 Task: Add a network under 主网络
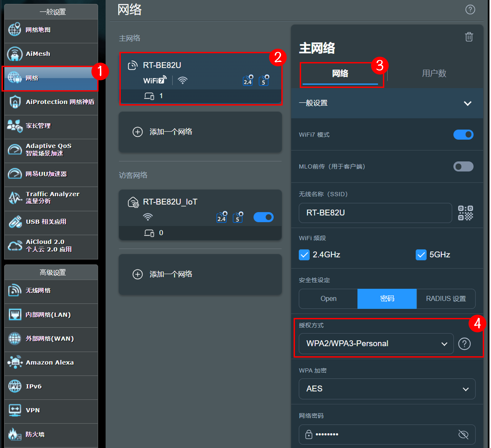pyautogui.click(x=201, y=132)
